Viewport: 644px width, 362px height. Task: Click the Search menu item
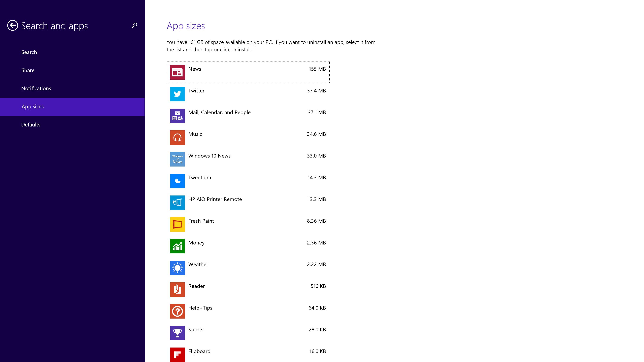click(x=29, y=52)
